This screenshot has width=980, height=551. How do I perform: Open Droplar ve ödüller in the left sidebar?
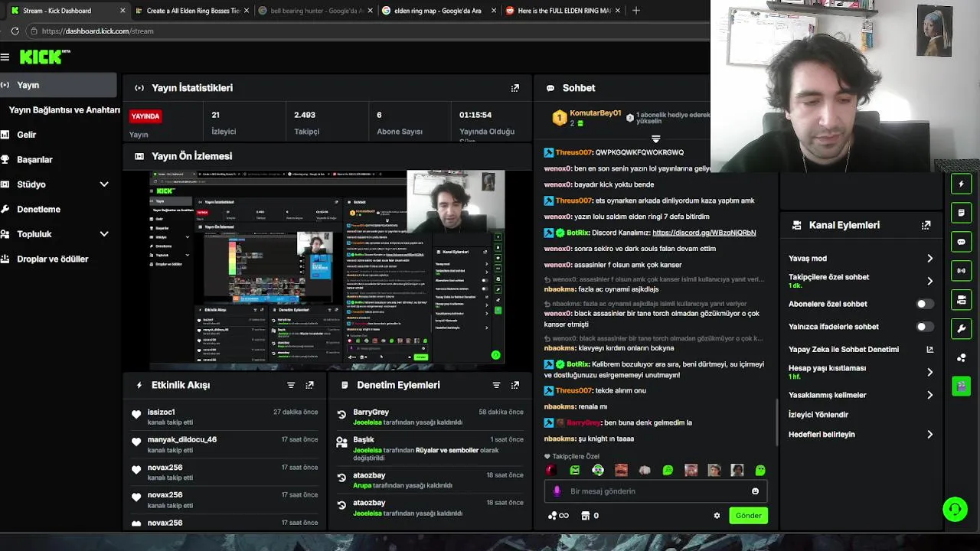point(52,259)
